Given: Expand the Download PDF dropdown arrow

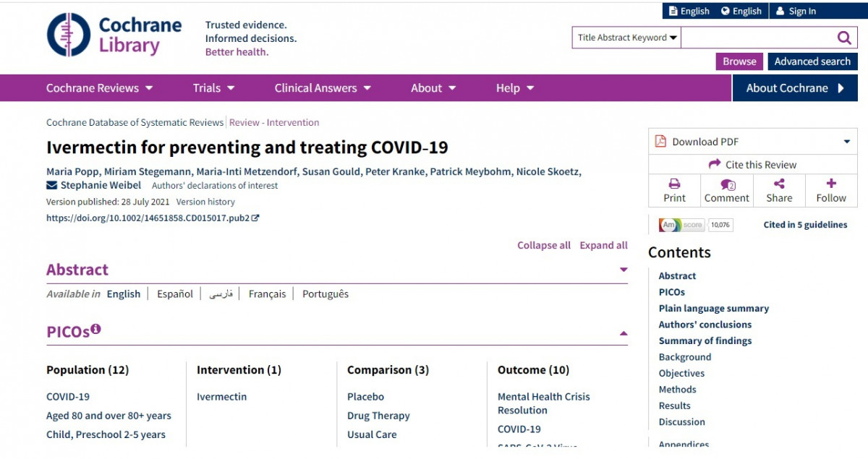Looking at the screenshot, I should point(846,142).
